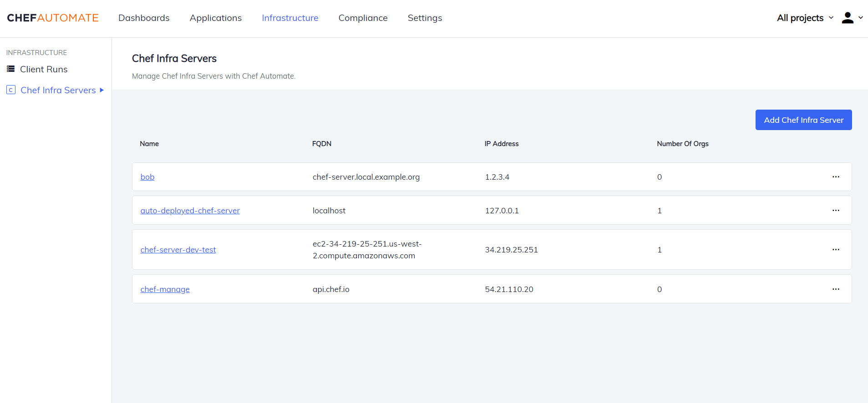
Task: Click the api.chef.io FQDN cell
Action: (331, 289)
